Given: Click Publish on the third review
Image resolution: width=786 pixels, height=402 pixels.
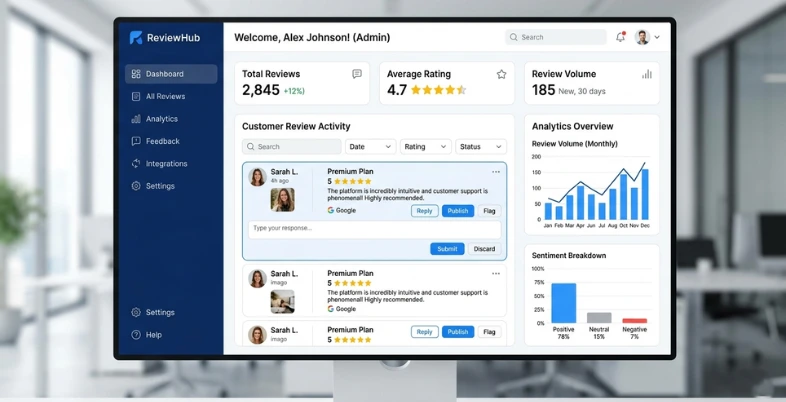Looking at the screenshot, I should pos(458,332).
